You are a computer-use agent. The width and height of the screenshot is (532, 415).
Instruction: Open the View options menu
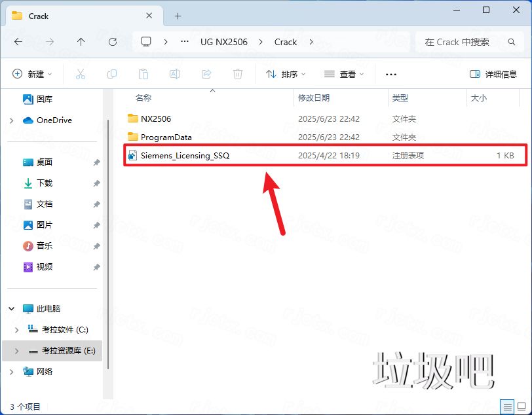345,75
